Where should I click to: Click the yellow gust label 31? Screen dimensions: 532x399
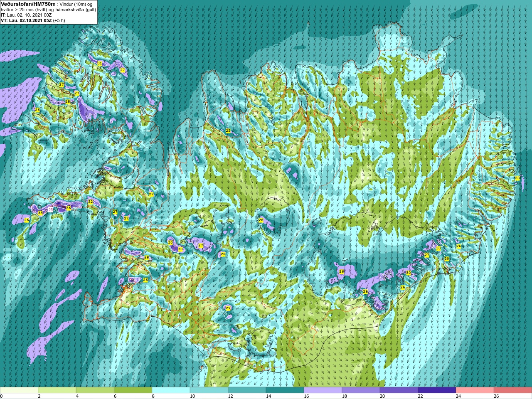(x=100, y=63)
